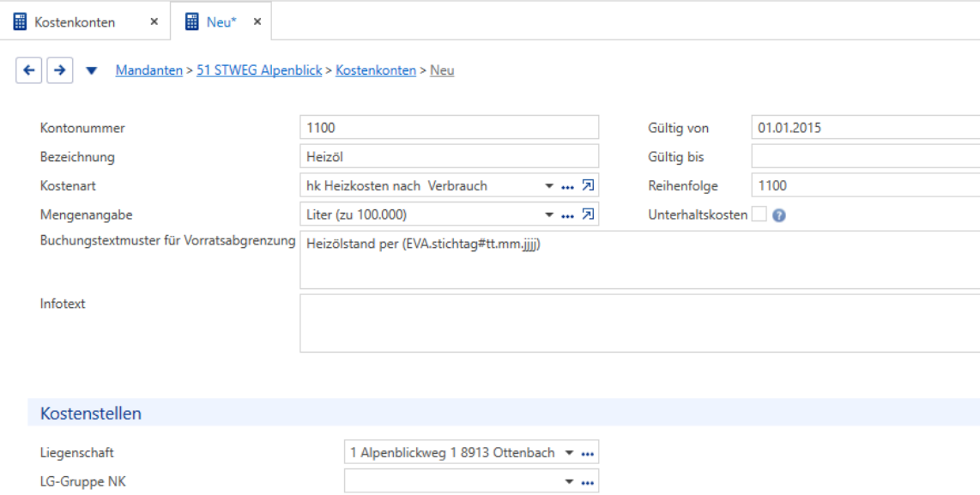The image size is (980, 495).
Task: Expand the Kostenart dropdown arrow
Action: tap(549, 185)
